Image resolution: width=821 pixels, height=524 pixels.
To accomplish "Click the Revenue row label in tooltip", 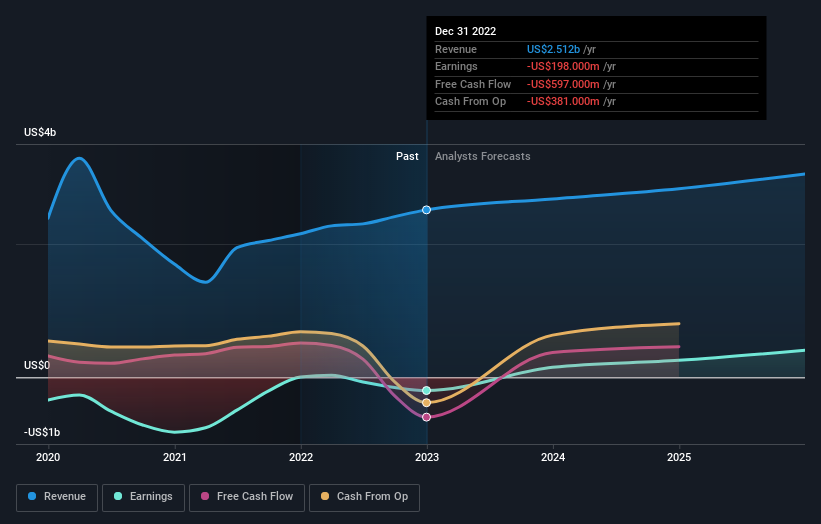I will coord(456,49).
